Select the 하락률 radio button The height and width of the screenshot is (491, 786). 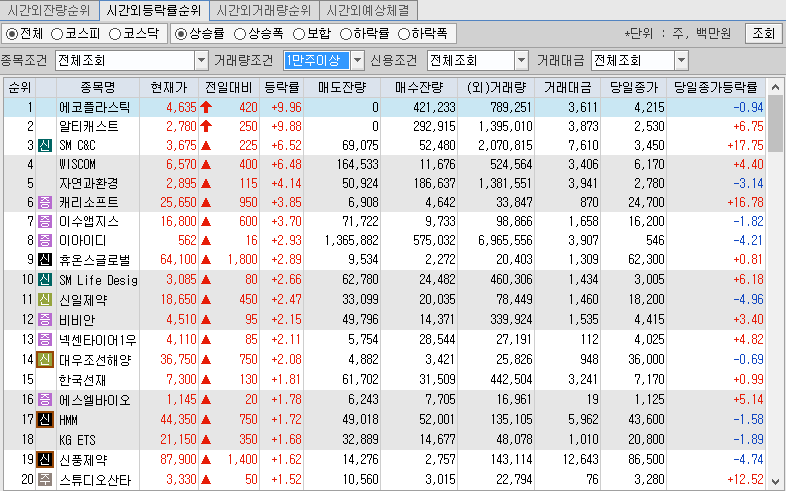click(346, 34)
